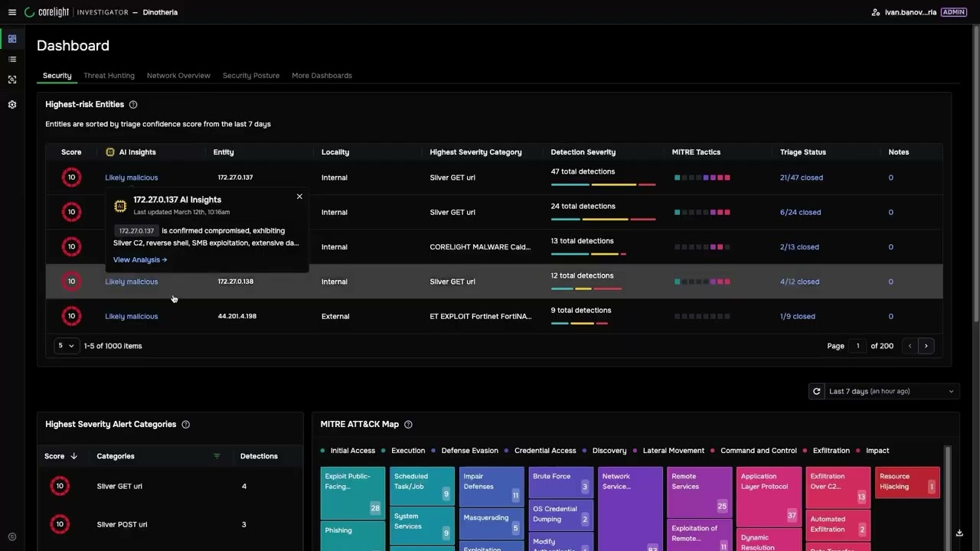Open the 21/47 closed triage status link
Screen dimensions: 980x551
pos(801,177)
